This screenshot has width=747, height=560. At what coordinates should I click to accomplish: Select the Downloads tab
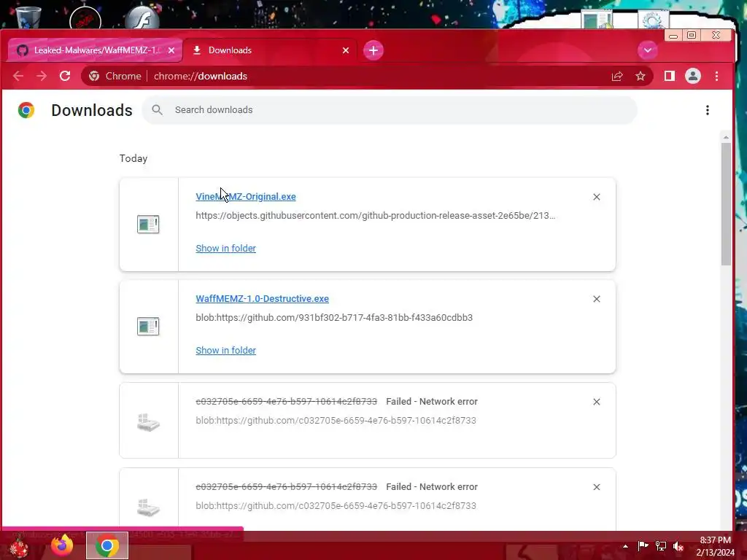pyautogui.click(x=270, y=50)
